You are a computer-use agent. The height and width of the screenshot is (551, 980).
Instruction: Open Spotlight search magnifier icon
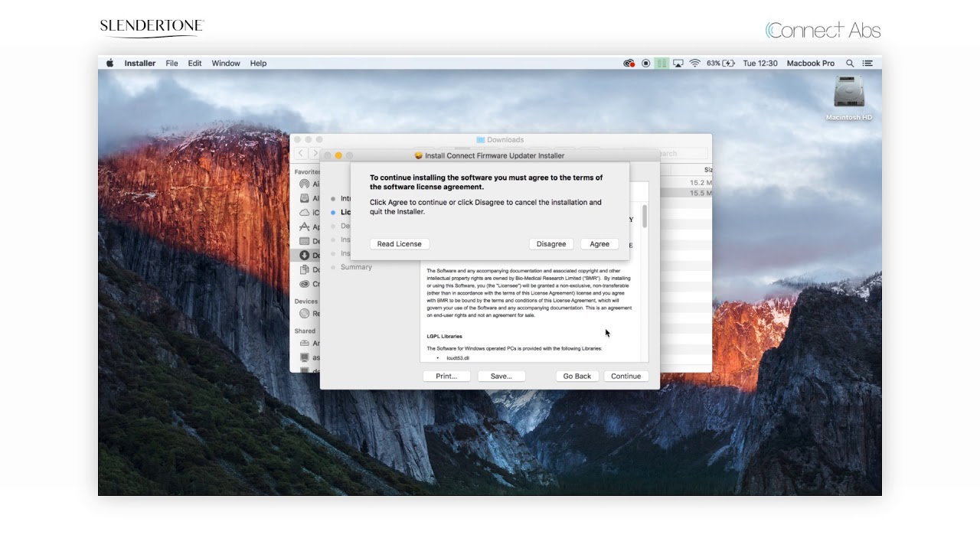click(850, 64)
